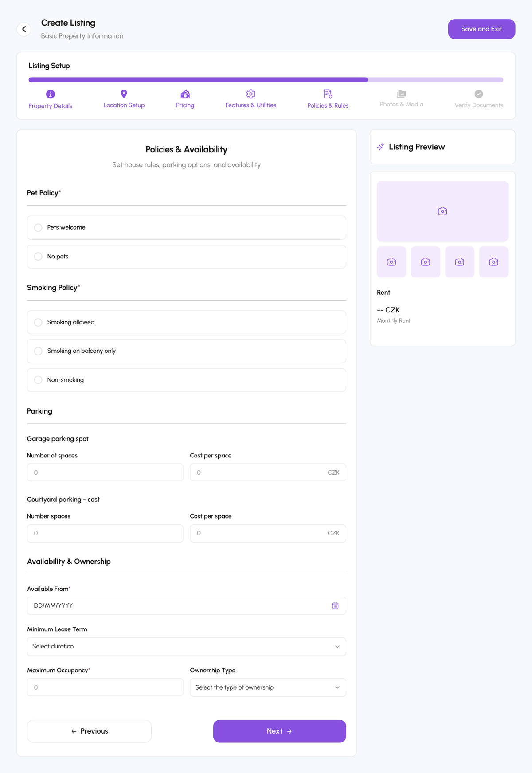The image size is (532, 773).
Task: Click the Courtyard Number spaces field
Action: 105,533
